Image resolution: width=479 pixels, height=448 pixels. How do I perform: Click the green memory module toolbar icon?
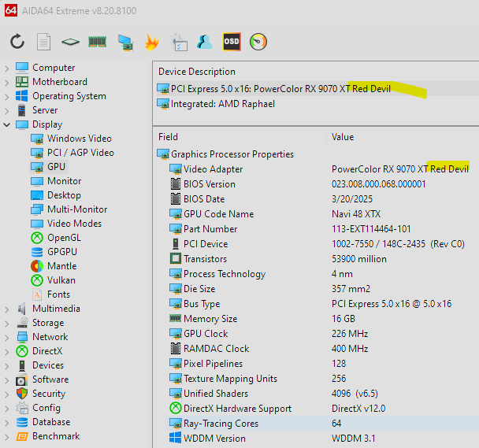[x=97, y=42]
